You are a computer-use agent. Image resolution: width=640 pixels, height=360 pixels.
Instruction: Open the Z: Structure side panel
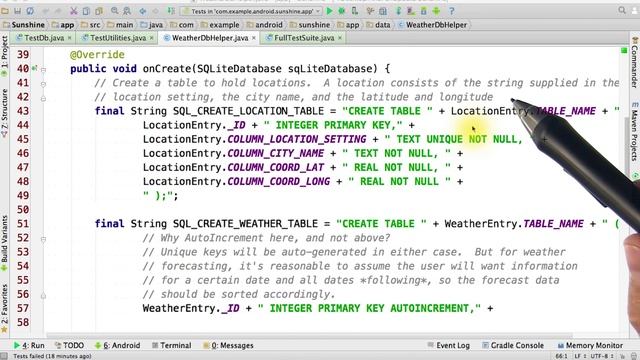point(4,113)
